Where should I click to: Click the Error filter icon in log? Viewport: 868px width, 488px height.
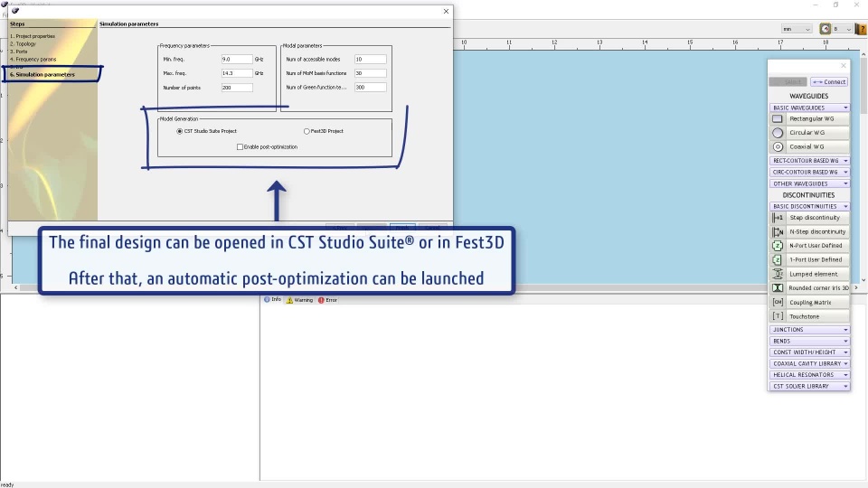320,300
